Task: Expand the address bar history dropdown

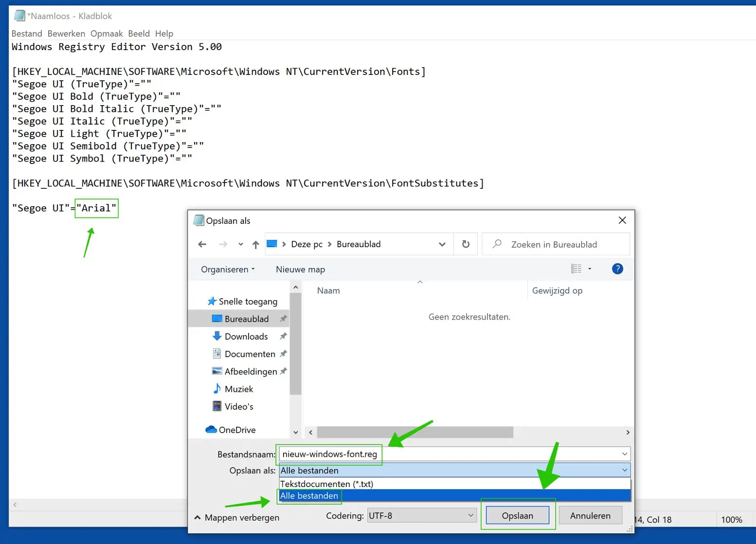Action: (x=442, y=244)
